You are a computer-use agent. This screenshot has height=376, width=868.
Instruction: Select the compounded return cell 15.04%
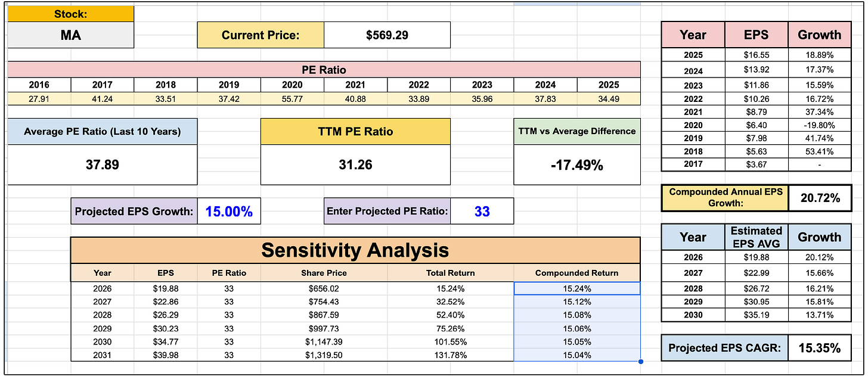point(576,355)
